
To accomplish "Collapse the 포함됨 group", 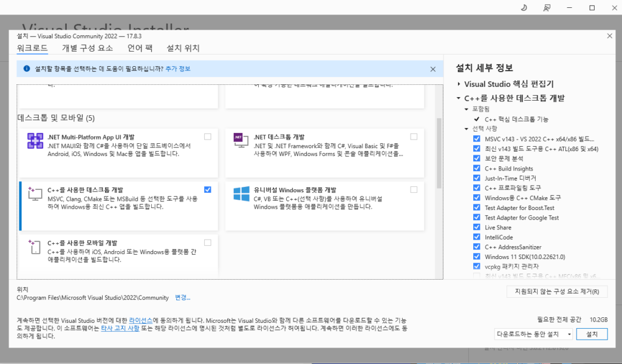I will click(x=466, y=109).
